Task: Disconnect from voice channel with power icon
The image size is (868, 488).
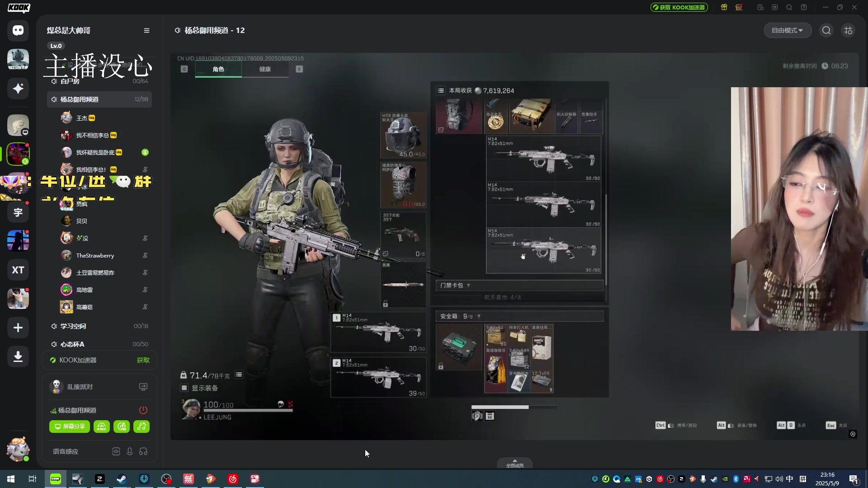Action: tap(143, 410)
